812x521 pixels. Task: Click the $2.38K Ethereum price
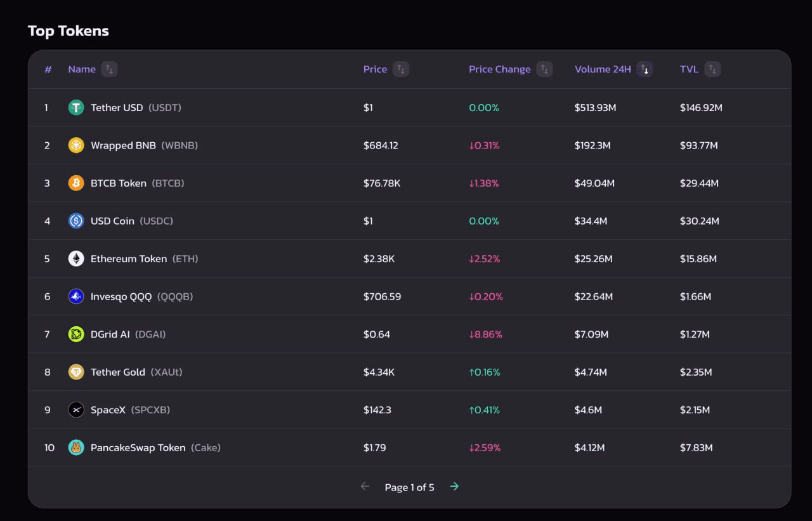pos(379,259)
